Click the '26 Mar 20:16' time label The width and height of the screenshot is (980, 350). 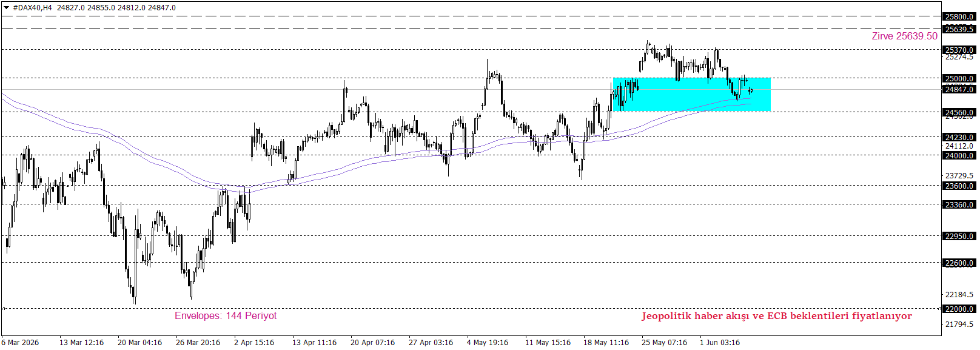[198, 343]
